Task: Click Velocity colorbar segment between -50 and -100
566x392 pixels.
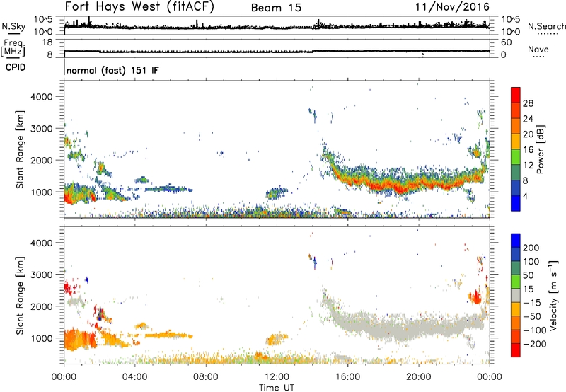Action: (516, 323)
